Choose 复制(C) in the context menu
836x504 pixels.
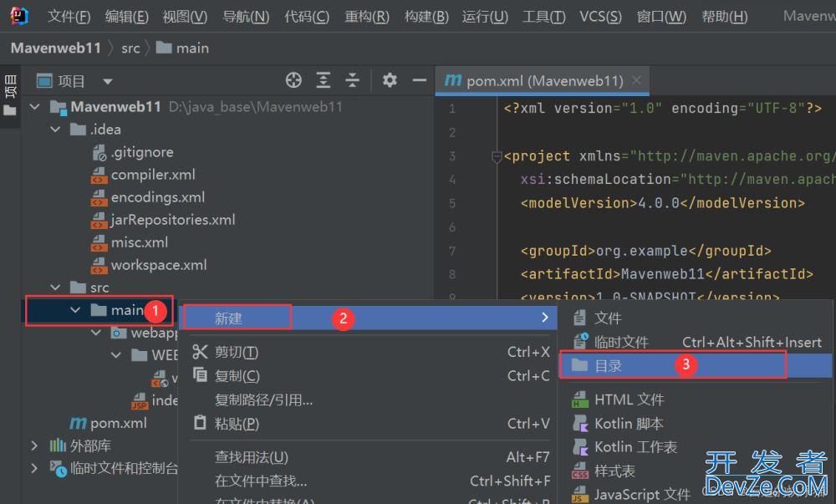[x=368, y=376]
